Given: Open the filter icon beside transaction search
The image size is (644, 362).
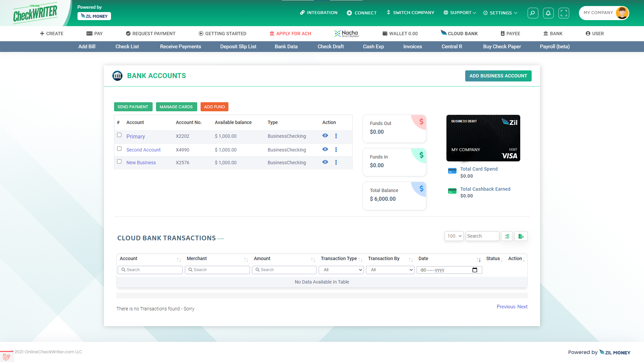Looking at the screenshot, I should 506,236.
